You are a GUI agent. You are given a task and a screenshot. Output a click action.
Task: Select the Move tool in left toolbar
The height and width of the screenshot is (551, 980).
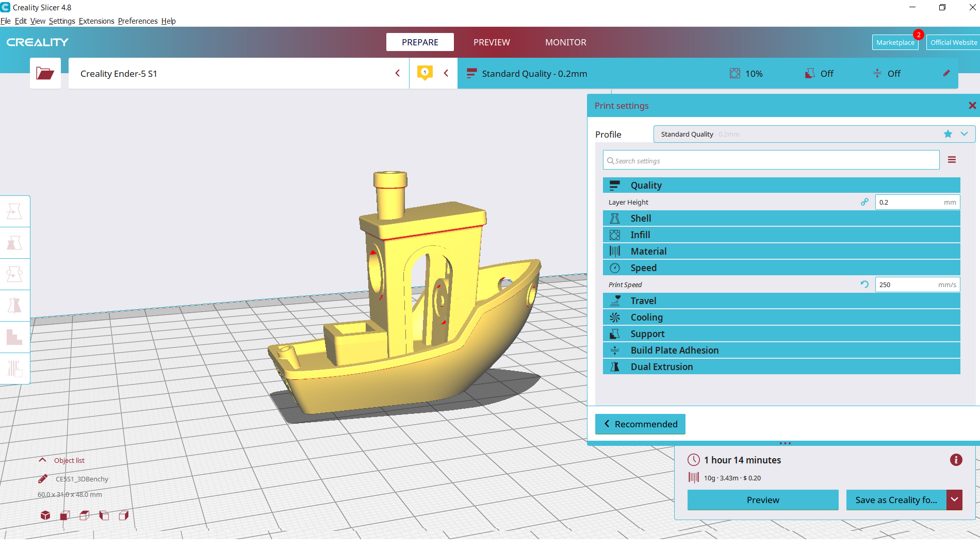coord(14,211)
